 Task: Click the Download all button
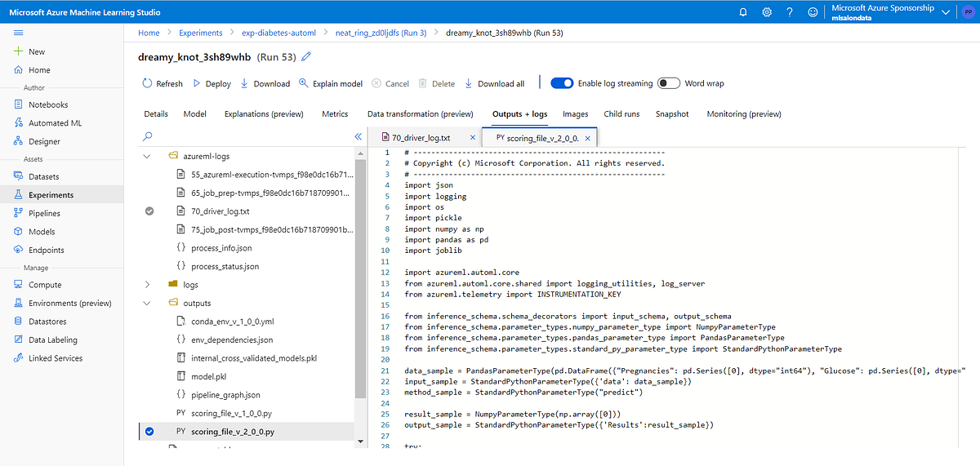pyautogui.click(x=494, y=83)
